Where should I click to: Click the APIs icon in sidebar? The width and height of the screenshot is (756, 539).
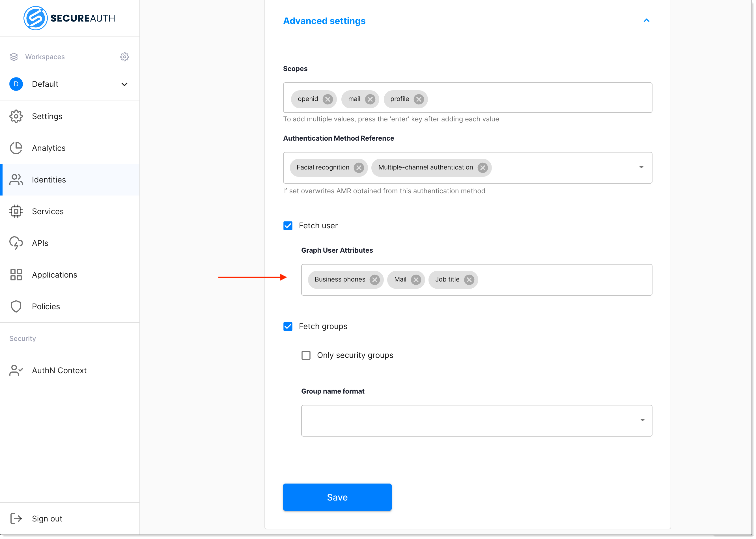[x=16, y=243]
